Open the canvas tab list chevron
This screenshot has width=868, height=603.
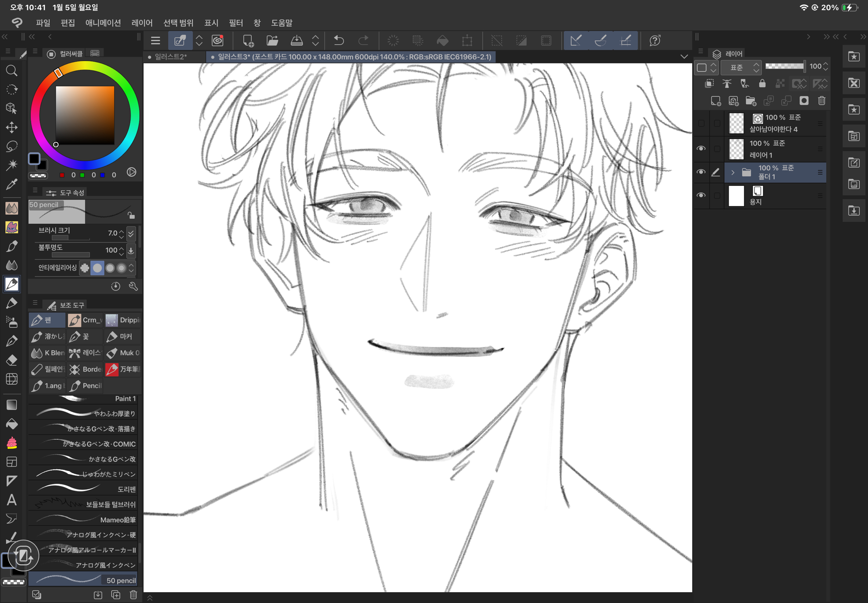pos(684,57)
